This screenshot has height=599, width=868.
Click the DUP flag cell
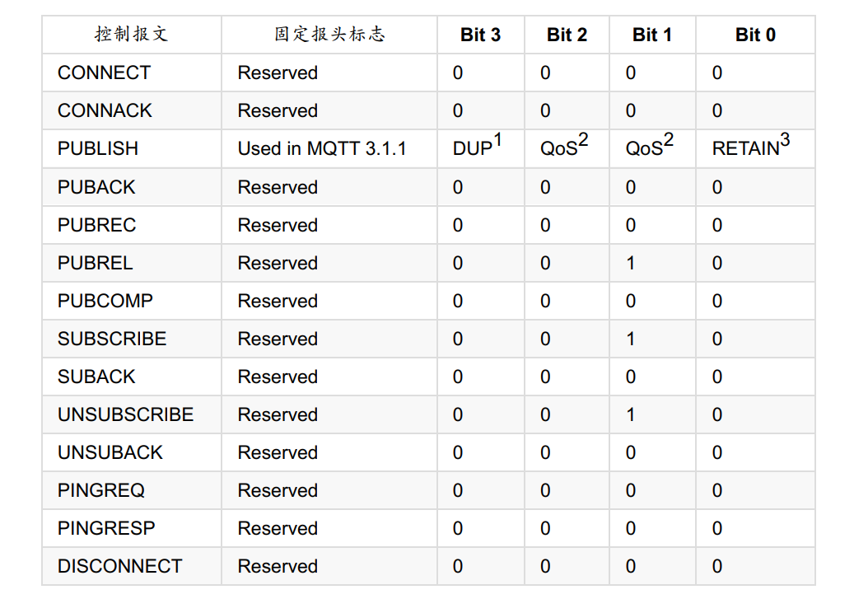tap(477, 145)
